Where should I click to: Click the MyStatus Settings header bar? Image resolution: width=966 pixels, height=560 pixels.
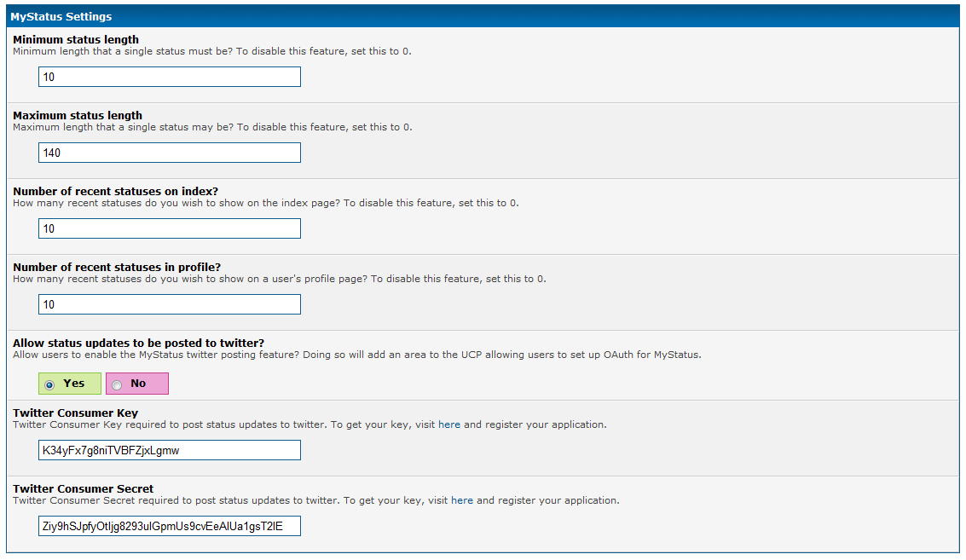(x=483, y=16)
